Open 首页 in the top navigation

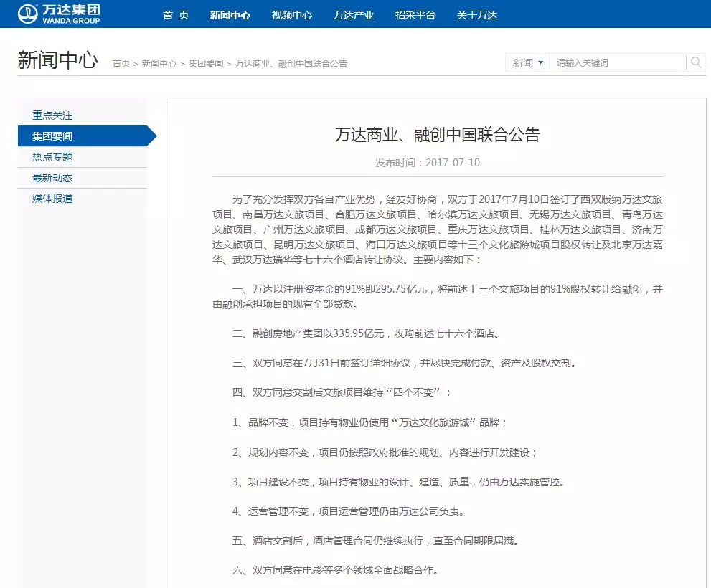(x=176, y=15)
